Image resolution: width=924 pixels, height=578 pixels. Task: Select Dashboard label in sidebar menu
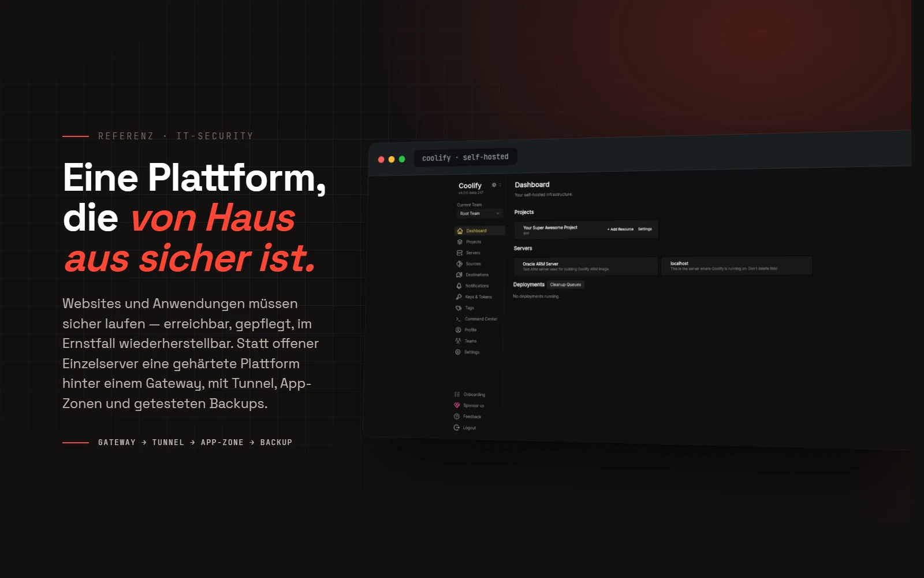(x=476, y=231)
